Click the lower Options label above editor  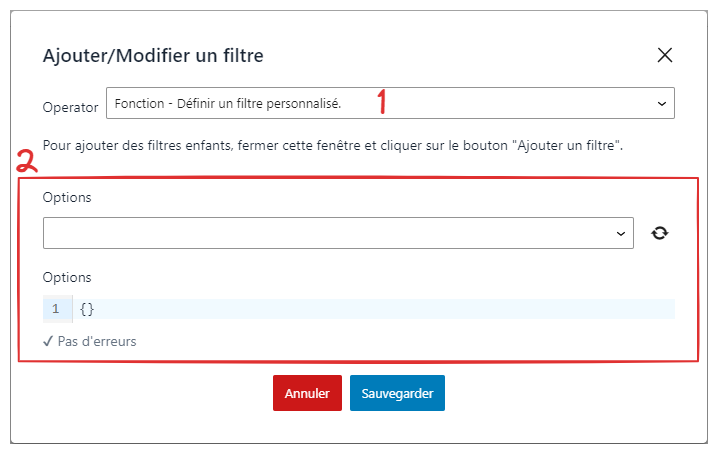[67, 277]
